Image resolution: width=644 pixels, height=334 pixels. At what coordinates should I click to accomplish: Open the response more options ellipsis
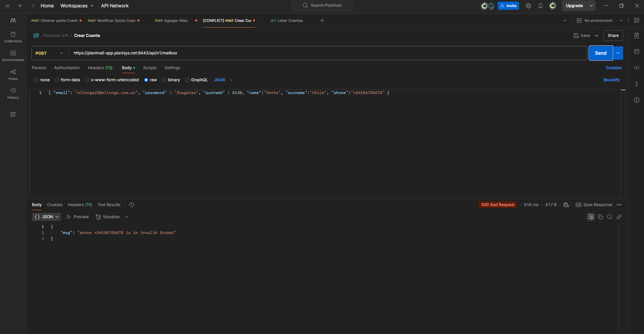pos(619,205)
